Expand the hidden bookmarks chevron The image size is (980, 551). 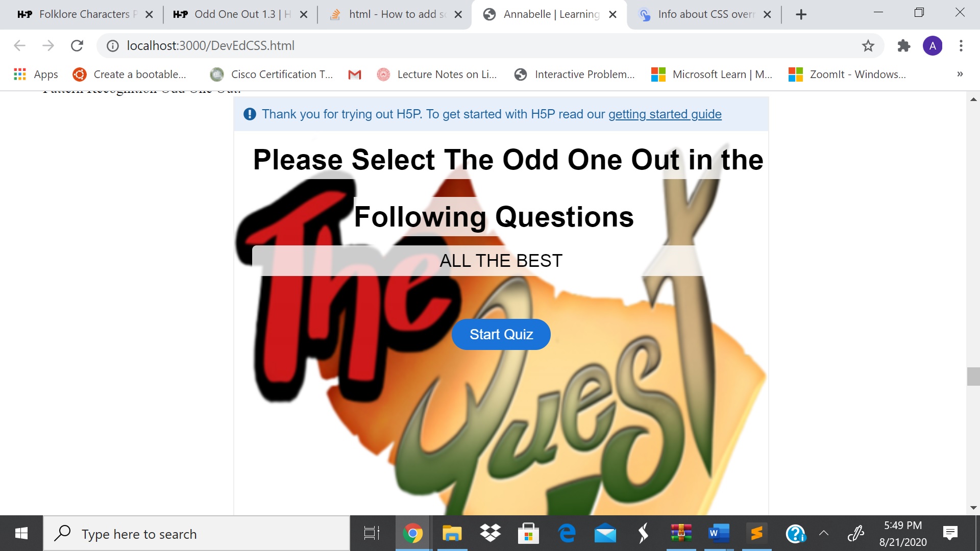(x=960, y=74)
